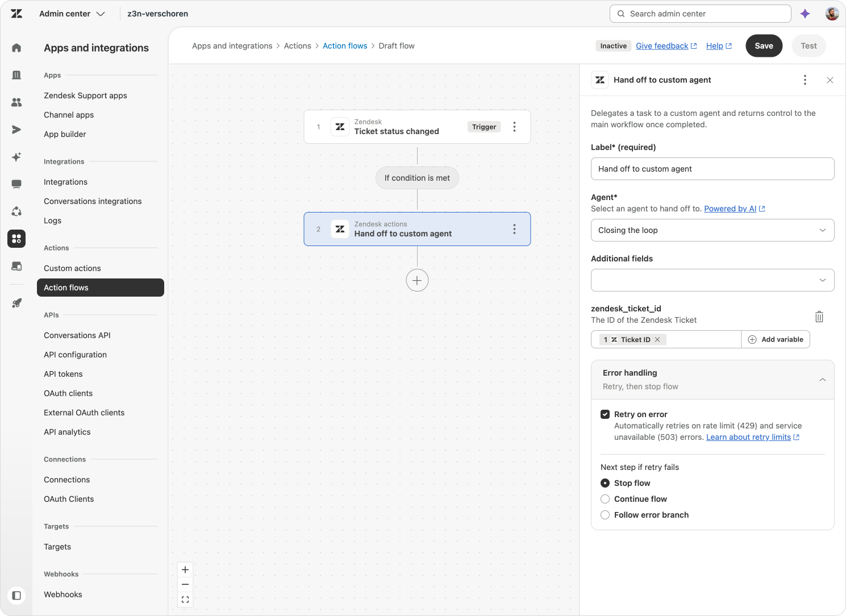Open API tokens in the sidebar
846x616 pixels.
(63, 374)
